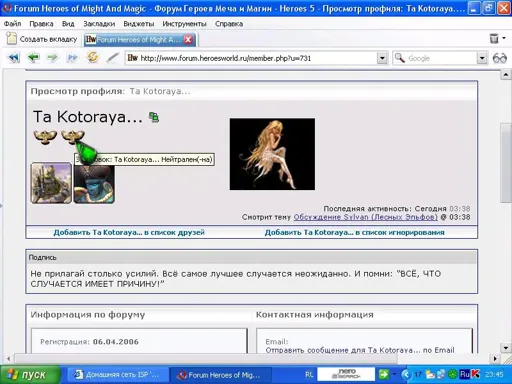Go back with the green Back arrow
This screenshot has width=512, height=384.
[x=34, y=58]
